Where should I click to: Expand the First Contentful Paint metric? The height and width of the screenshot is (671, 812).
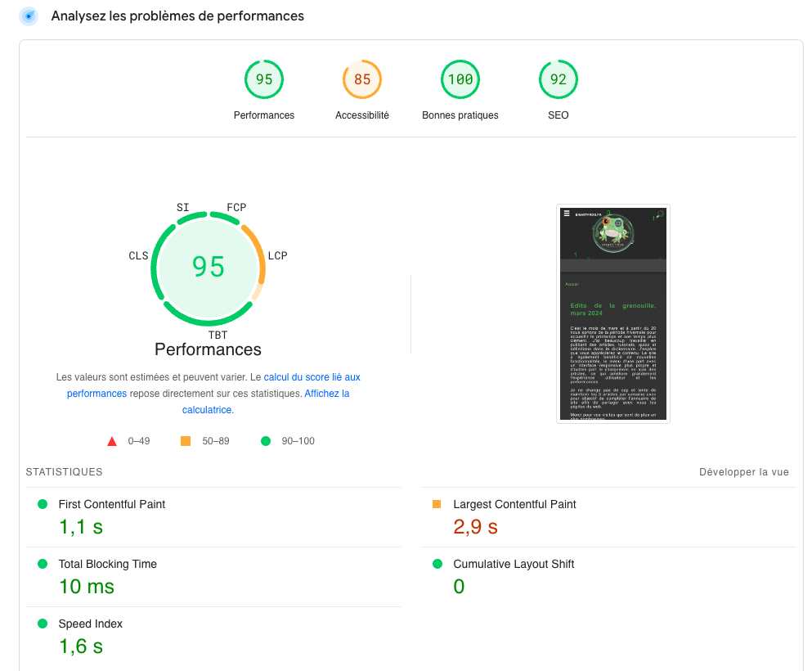[111, 504]
